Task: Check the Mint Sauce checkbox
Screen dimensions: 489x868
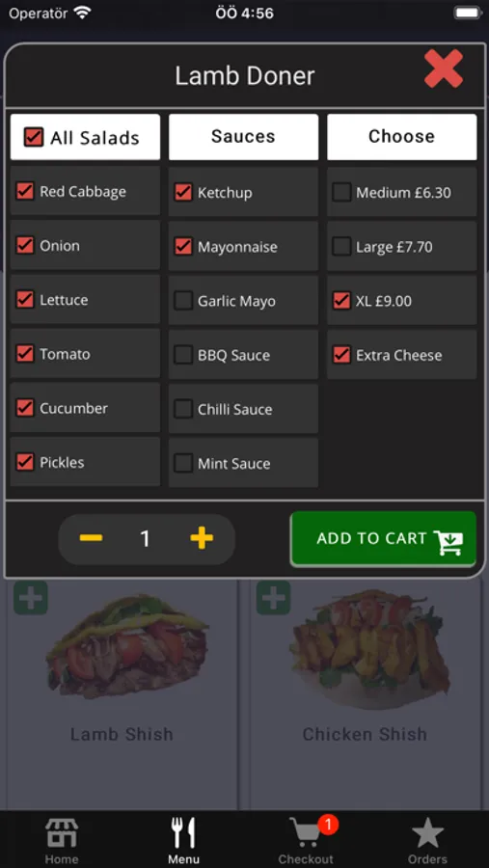Action: [183, 463]
